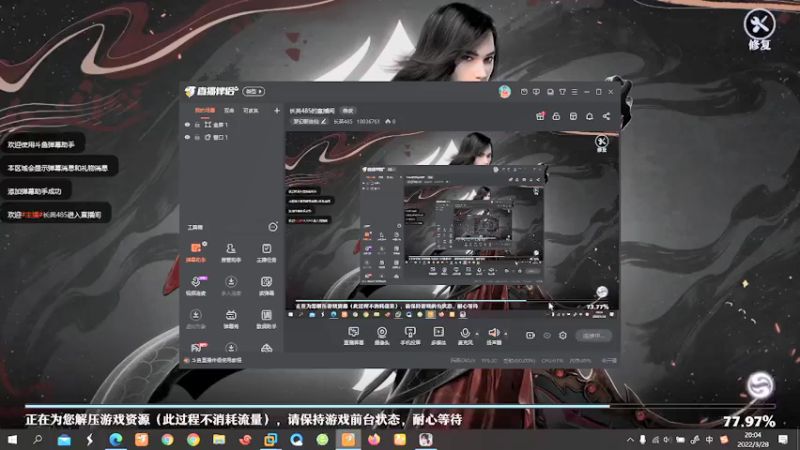Open the mail icon in title bar
Image resolution: width=800 pixels, height=450 pixels.
pyautogui.click(x=524, y=92)
